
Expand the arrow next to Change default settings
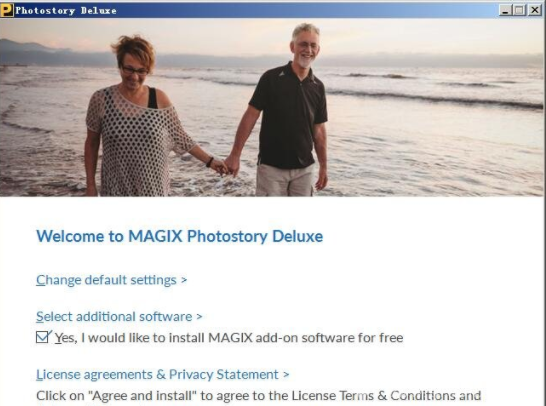point(184,280)
